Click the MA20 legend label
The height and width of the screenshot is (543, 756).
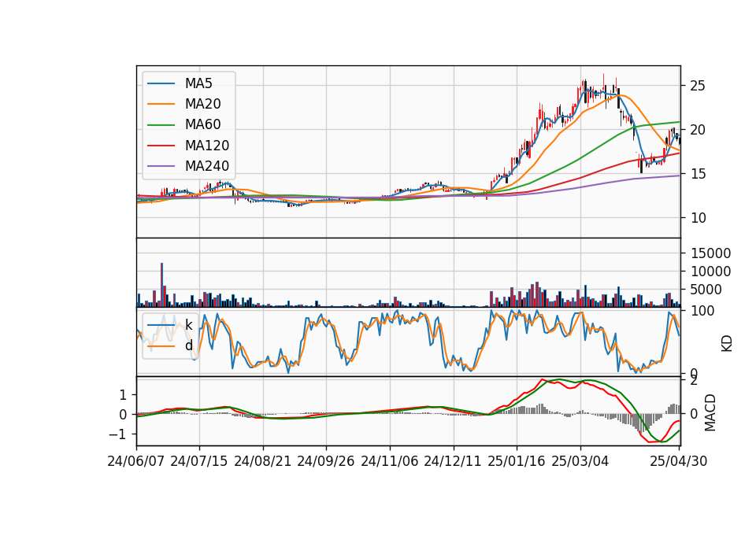pos(202,104)
